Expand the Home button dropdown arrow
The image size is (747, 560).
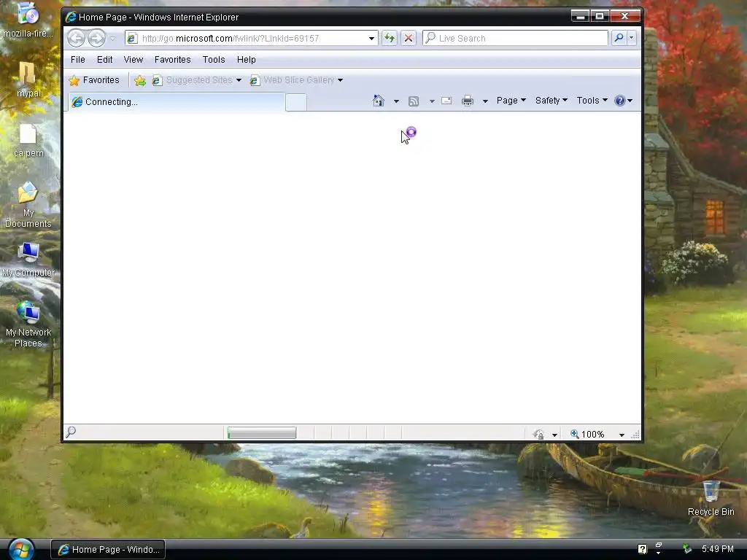pyautogui.click(x=396, y=101)
